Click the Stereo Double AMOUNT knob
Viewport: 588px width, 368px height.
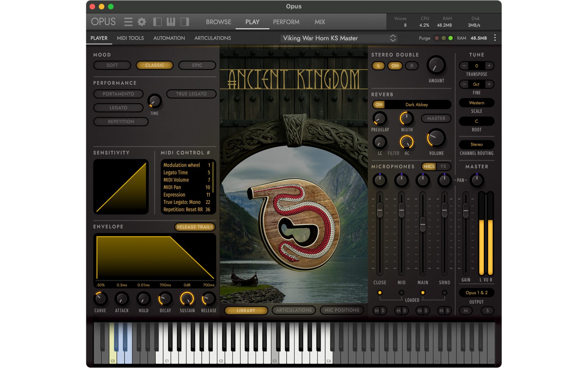point(436,65)
